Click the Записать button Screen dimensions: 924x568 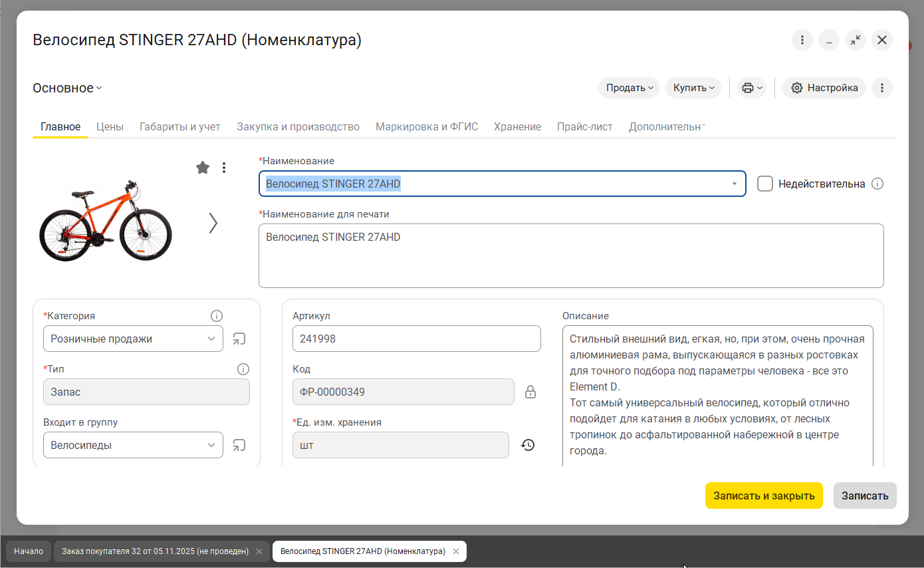coord(865,496)
